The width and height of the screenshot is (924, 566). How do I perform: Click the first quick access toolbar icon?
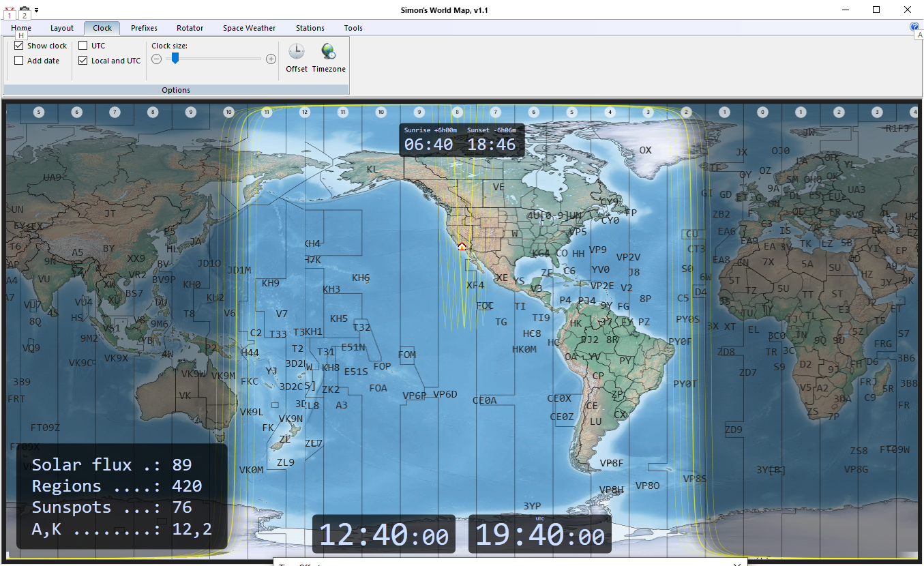tap(10, 10)
